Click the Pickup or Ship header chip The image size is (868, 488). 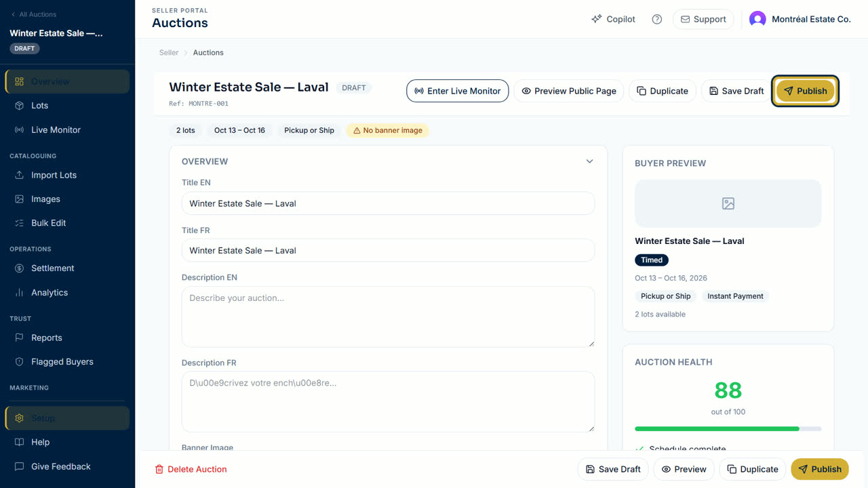point(309,130)
